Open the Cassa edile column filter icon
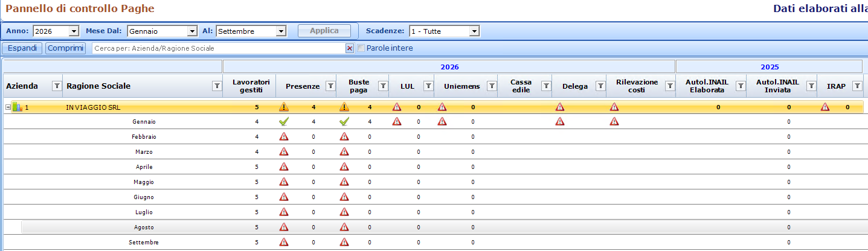 coord(545,86)
